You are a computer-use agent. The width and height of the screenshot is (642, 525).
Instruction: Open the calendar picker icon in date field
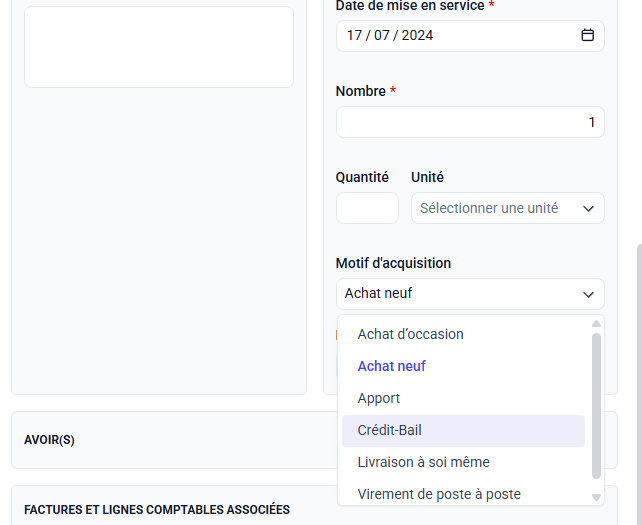[x=587, y=35]
